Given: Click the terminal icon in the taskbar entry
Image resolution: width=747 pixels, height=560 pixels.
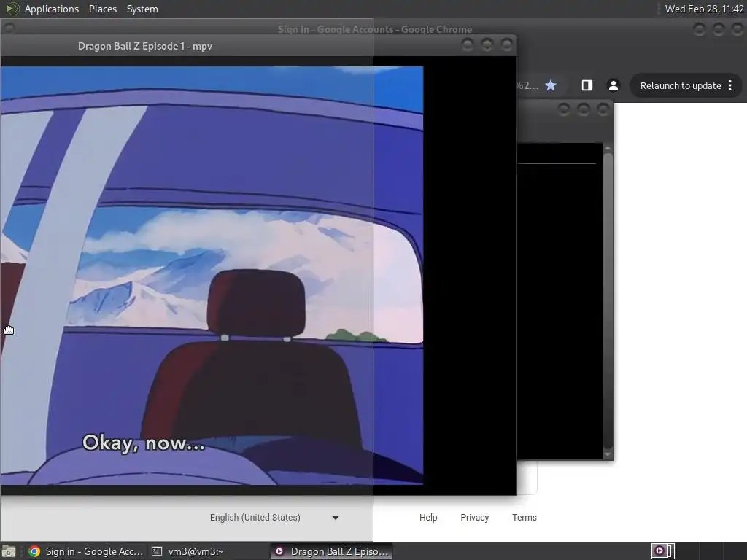Looking at the screenshot, I should coord(157,551).
